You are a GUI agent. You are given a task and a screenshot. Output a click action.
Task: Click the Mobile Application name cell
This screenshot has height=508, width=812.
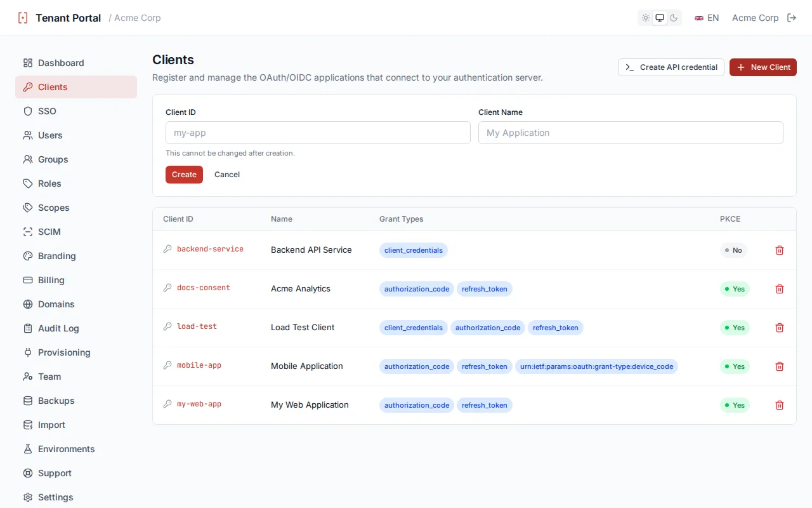click(307, 366)
